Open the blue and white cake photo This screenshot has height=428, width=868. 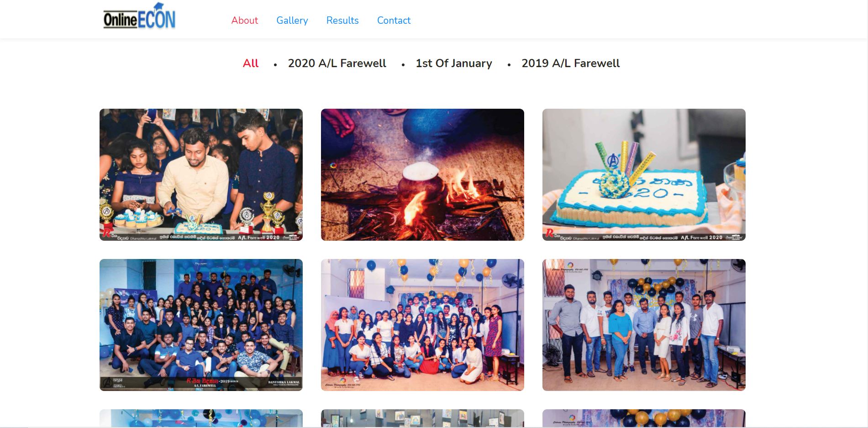644,174
